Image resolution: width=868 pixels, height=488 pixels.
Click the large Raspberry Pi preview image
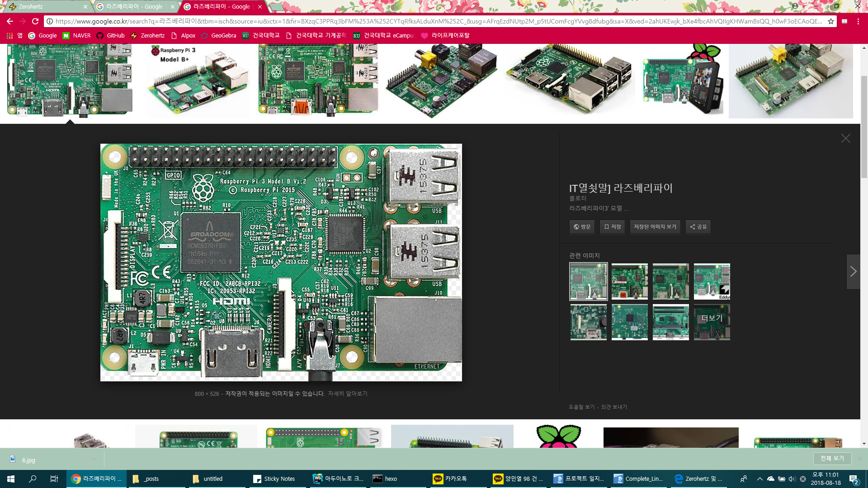point(281,263)
